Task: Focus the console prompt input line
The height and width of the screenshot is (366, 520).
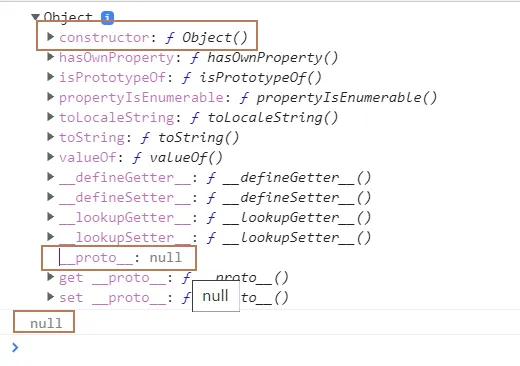Action: (267, 348)
